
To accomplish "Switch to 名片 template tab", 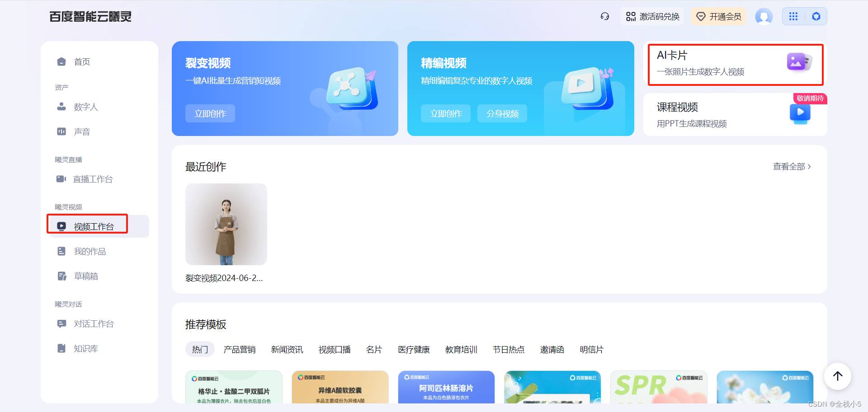I will tap(374, 349).
